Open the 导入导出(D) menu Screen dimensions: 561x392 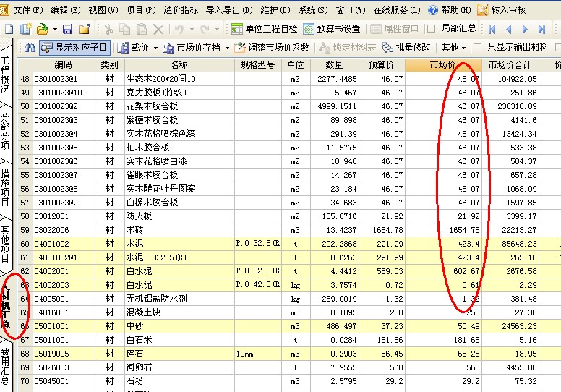tap(229, 10)
